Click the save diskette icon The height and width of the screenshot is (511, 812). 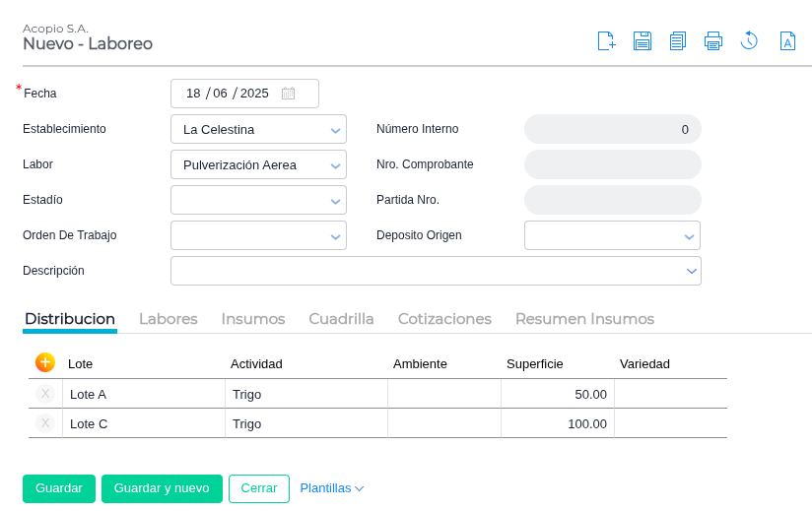643,41
